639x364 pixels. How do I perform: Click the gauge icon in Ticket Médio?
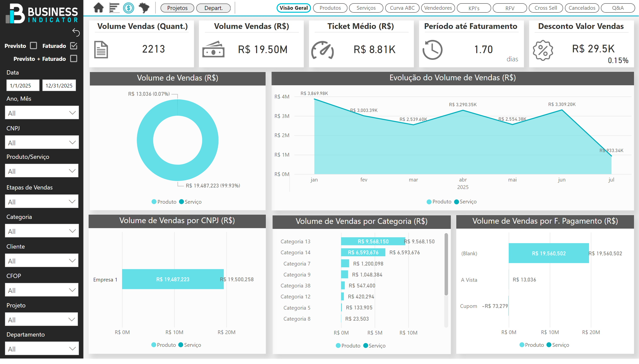pos(322,50)
